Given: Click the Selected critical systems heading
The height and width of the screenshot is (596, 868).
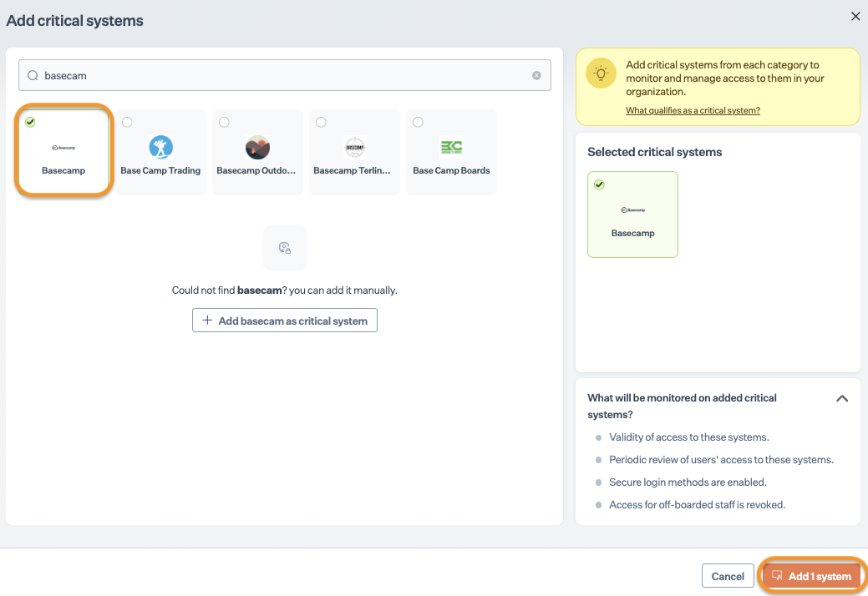Looking at the screenshot, I should (x=654, y=152).
